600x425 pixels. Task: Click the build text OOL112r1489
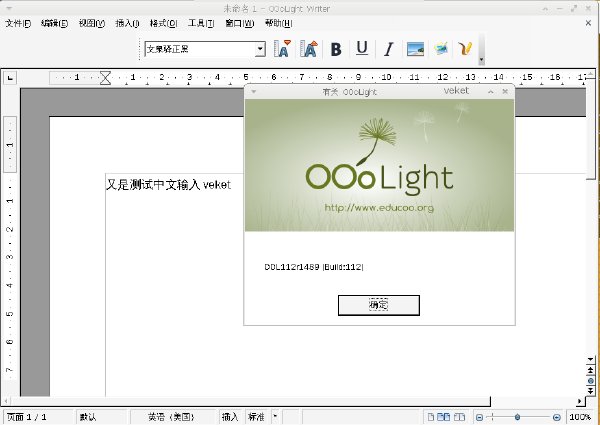coord(292,267)
